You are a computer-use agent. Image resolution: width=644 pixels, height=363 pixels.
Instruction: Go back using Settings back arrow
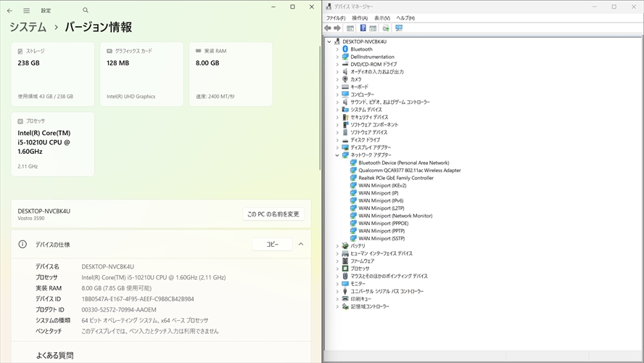coord(9,11)
